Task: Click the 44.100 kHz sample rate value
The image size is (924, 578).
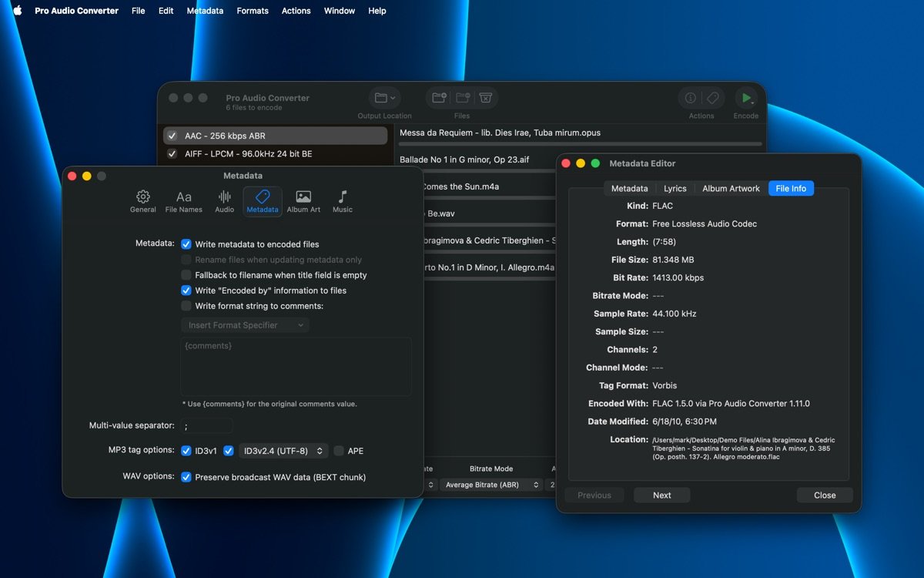Action: [674, 314]
